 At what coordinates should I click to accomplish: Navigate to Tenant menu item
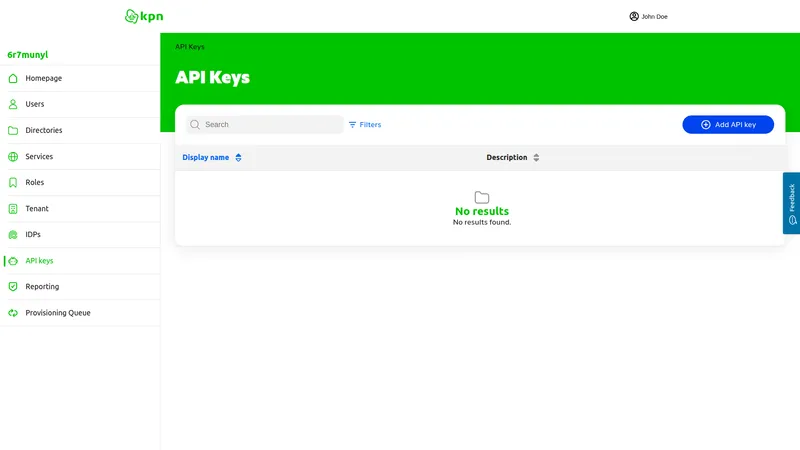[80, 209]
